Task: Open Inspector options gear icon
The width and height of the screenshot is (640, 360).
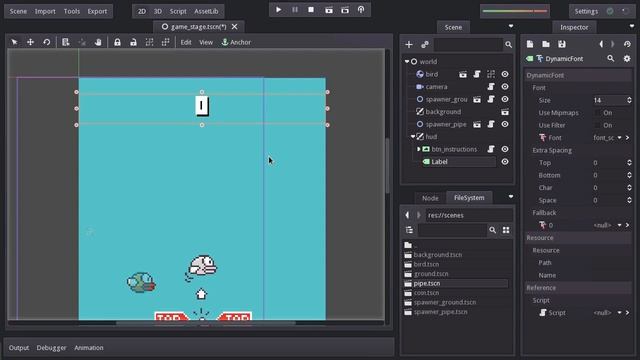Action: pyautogui.click(x=627, y=59)
